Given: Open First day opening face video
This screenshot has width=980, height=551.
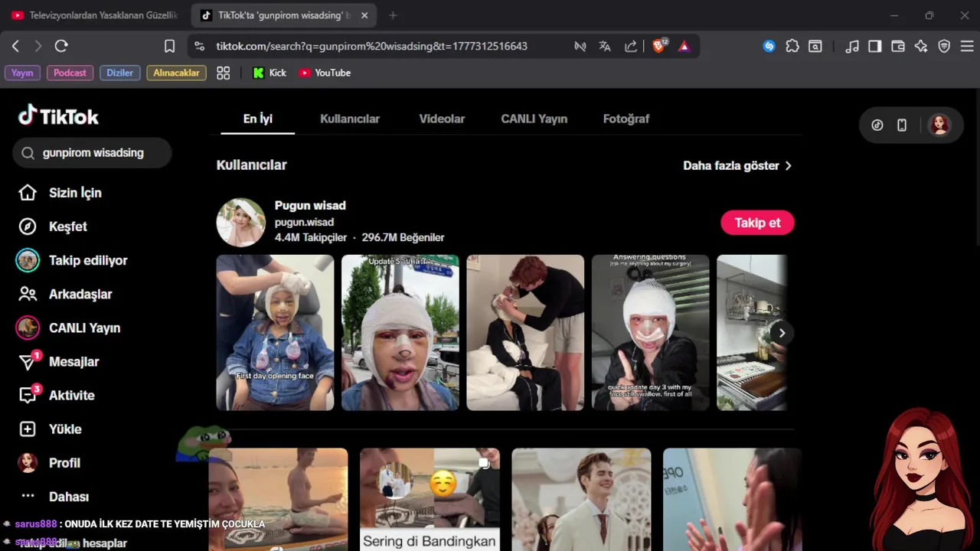Looking at the screenshot, I should [x=275, y=333].
